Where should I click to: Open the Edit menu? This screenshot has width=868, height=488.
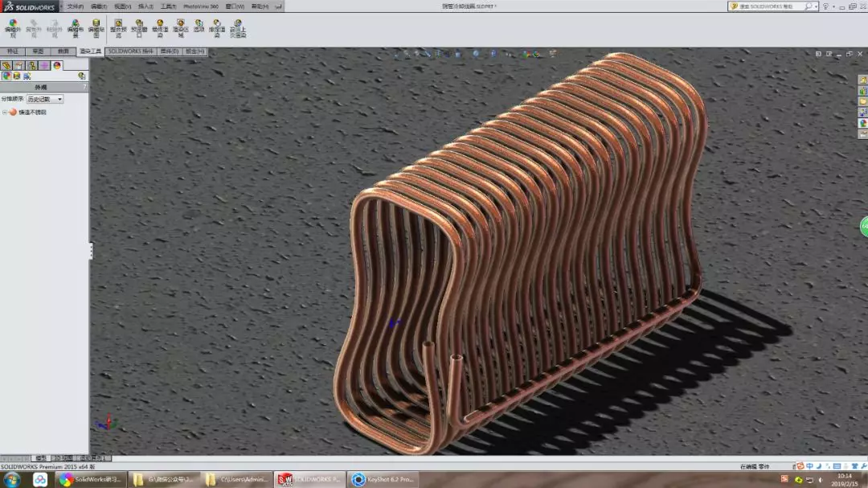click(99, 6)
